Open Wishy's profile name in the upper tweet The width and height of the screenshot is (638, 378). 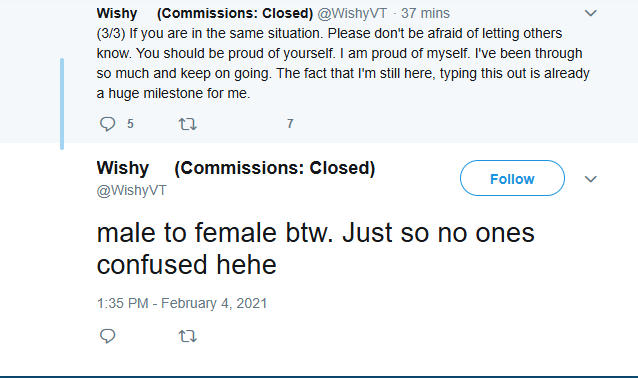tap(117, 13)
